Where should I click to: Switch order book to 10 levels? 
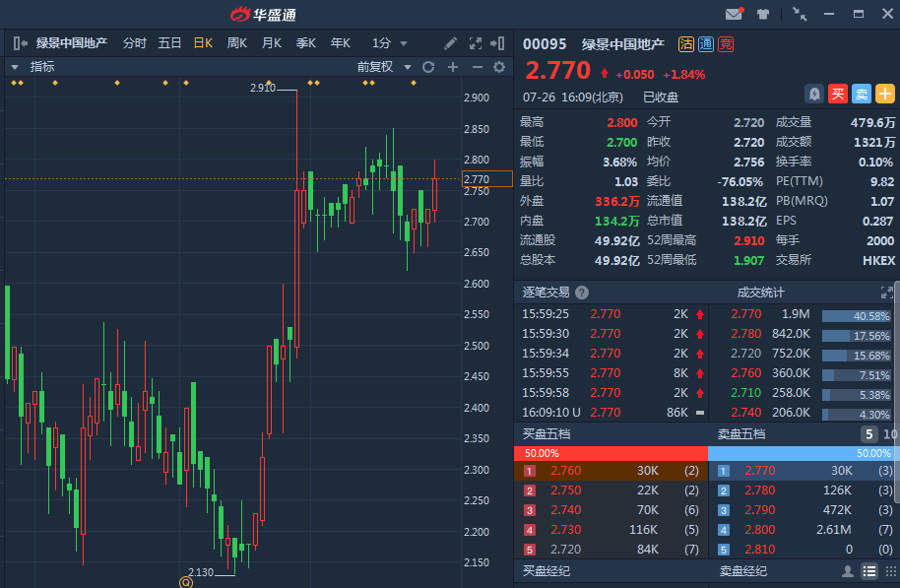(890, 434)
